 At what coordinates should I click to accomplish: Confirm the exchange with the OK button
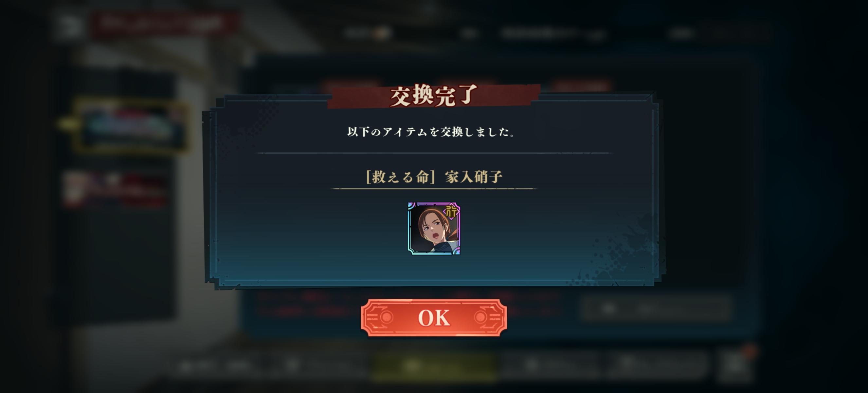pos(434,317)
